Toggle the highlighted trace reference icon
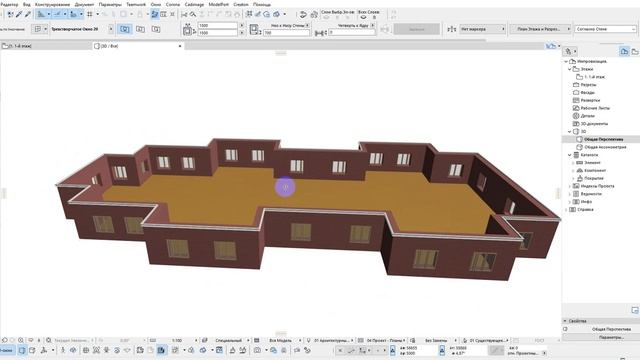Viewport: 640px width, 360px height. pos(155,14)
